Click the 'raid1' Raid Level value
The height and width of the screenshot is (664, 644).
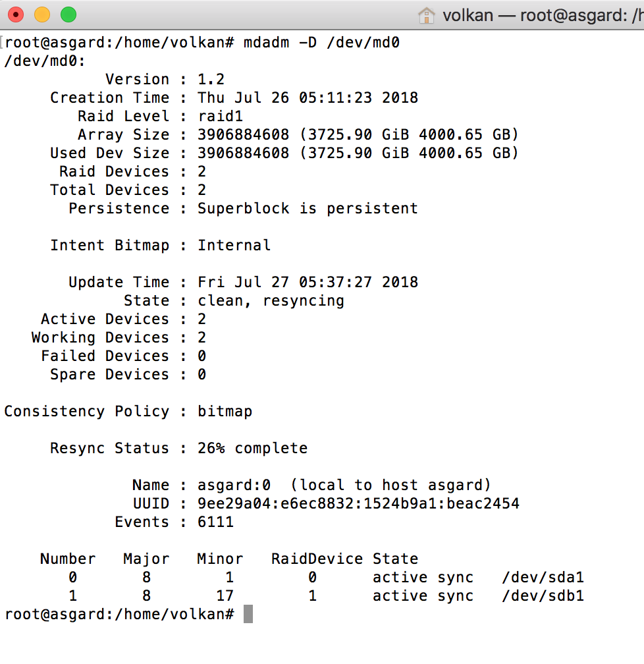click(221, 117)
